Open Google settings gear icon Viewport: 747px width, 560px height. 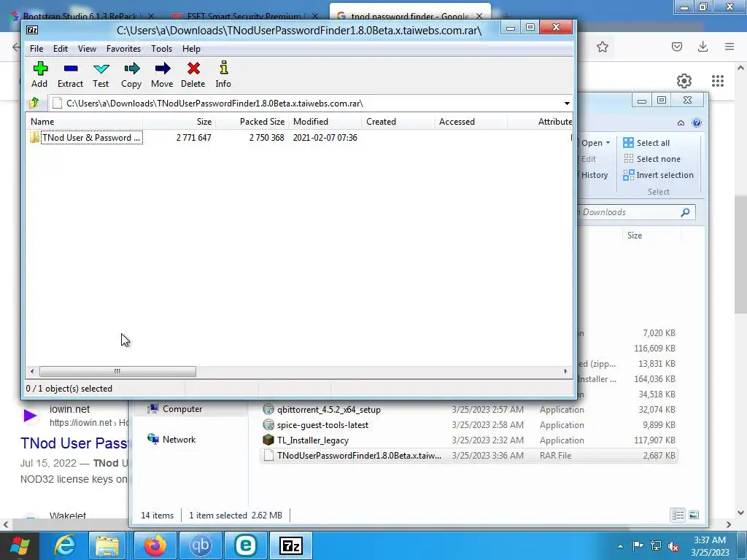(x=684, y=80)
